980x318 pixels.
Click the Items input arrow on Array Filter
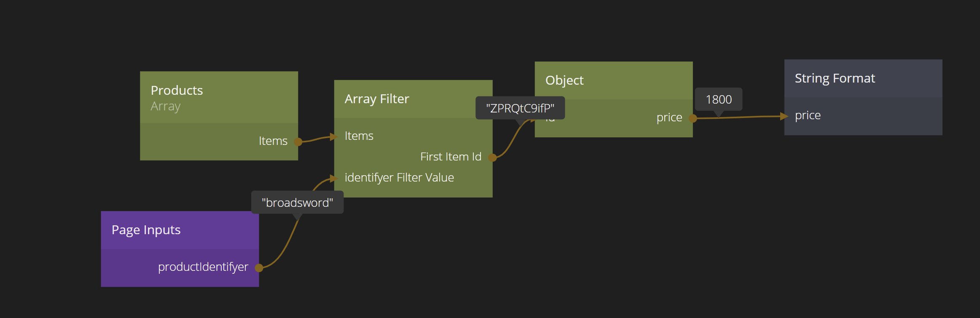pos(334,136)
